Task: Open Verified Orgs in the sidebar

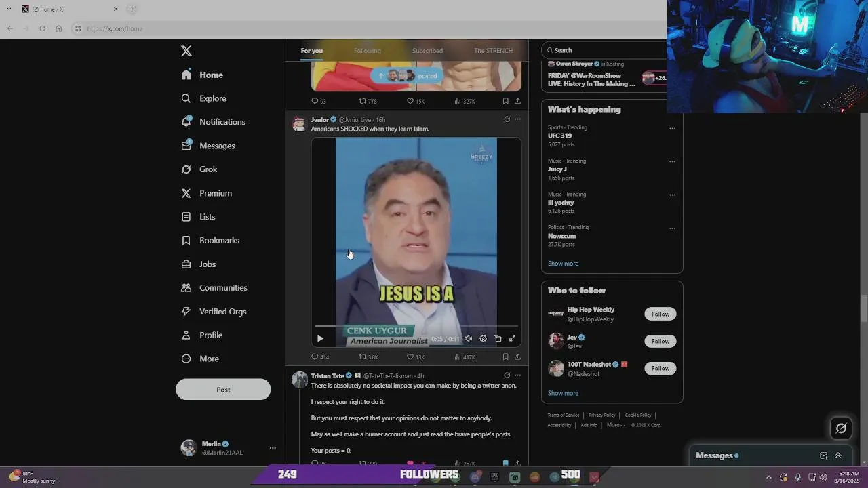Action: pyautogui.click(x=214, y=312)
